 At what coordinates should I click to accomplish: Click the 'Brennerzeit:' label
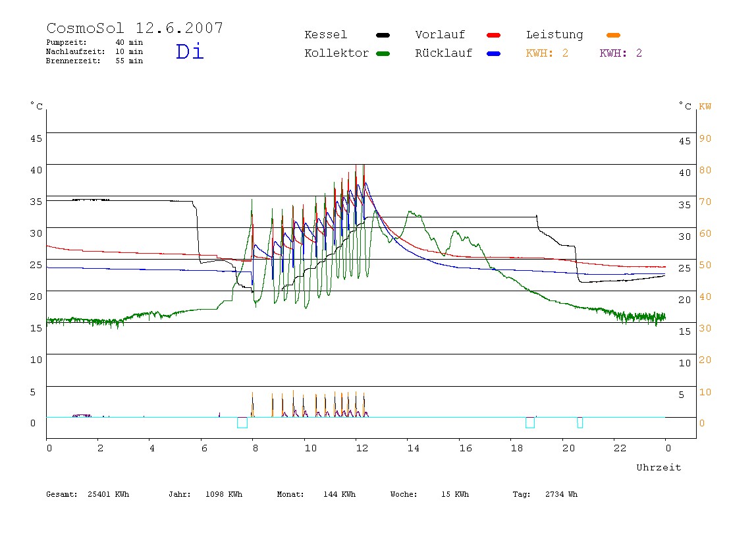(73, 61)
